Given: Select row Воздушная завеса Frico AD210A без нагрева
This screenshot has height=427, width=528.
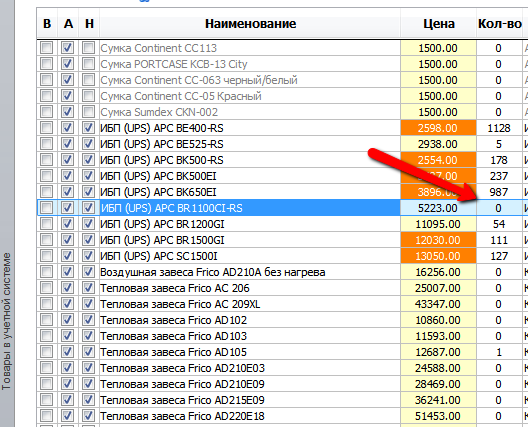Looking at the screenshot, I should [250, 272].
